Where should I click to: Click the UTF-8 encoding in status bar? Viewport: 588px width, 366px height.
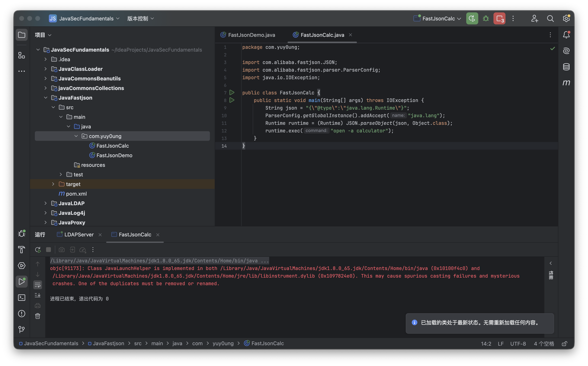pos(518,344)
